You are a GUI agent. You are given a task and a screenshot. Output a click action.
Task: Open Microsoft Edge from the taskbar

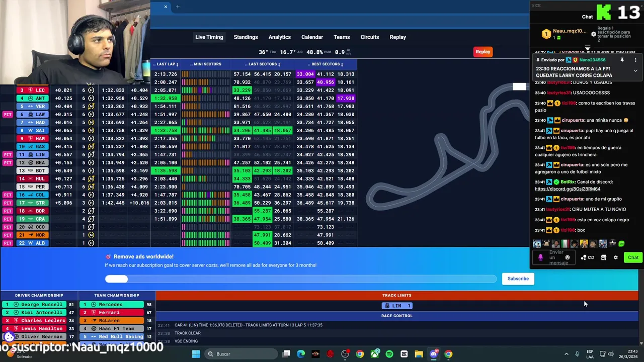point(301,354)
